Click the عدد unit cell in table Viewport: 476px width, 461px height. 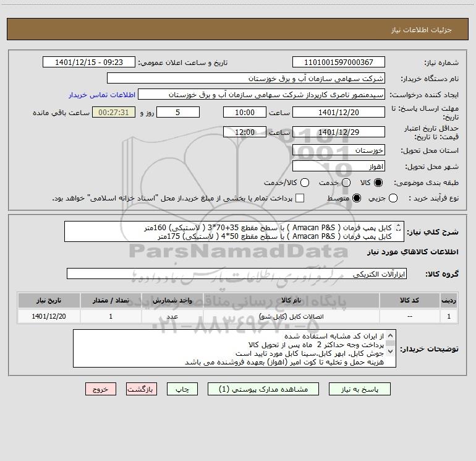pos(172,316)
